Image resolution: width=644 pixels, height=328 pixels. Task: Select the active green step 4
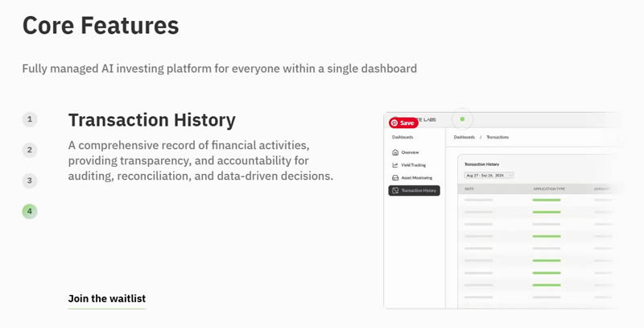tap(30, 211)
